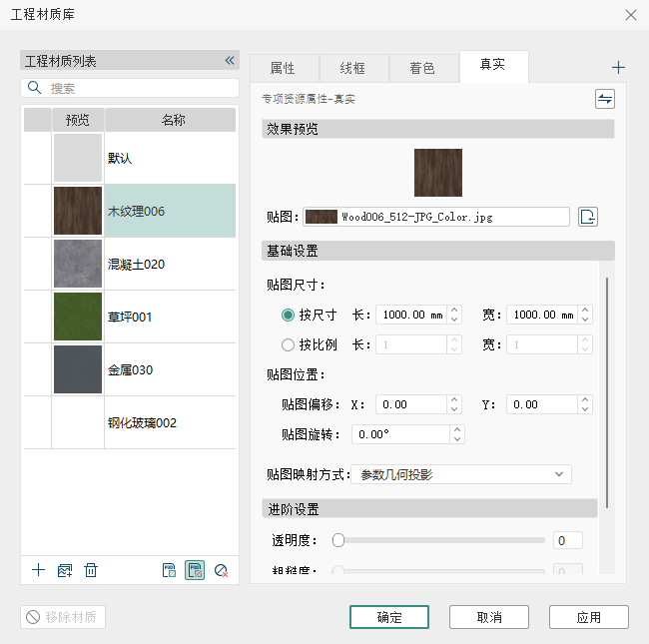Click the plus icon right of the tabs
The width and height of the screenshot is (649, 644).
coord(618,68)
